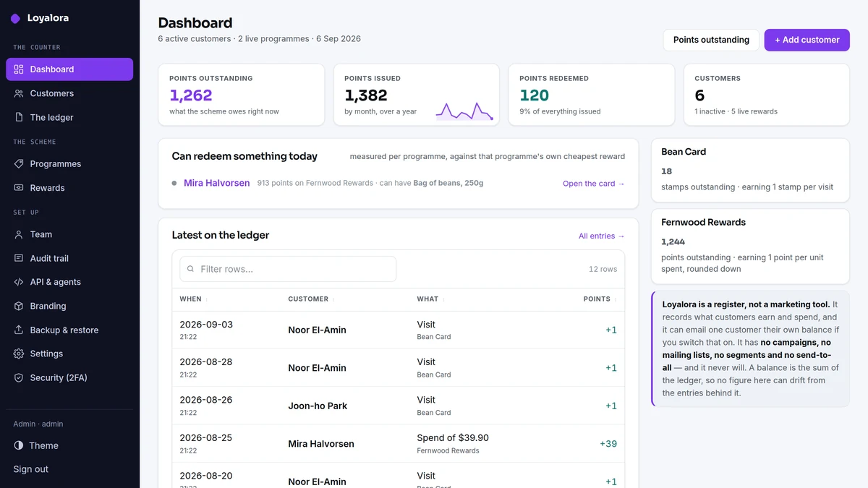Click the 120 points redeemed figure
The height and width of the screenshot is (488, 868).
tap(535, 95)
